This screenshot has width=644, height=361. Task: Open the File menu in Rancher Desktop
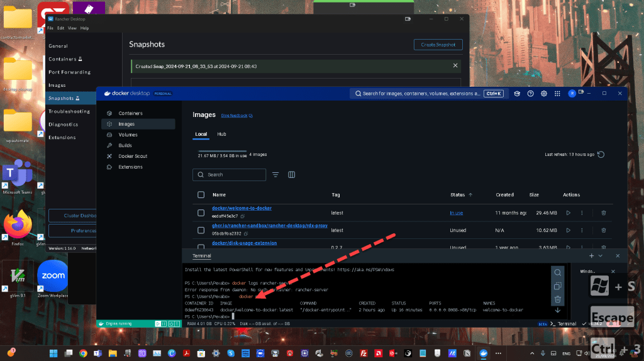pos(50,28)
